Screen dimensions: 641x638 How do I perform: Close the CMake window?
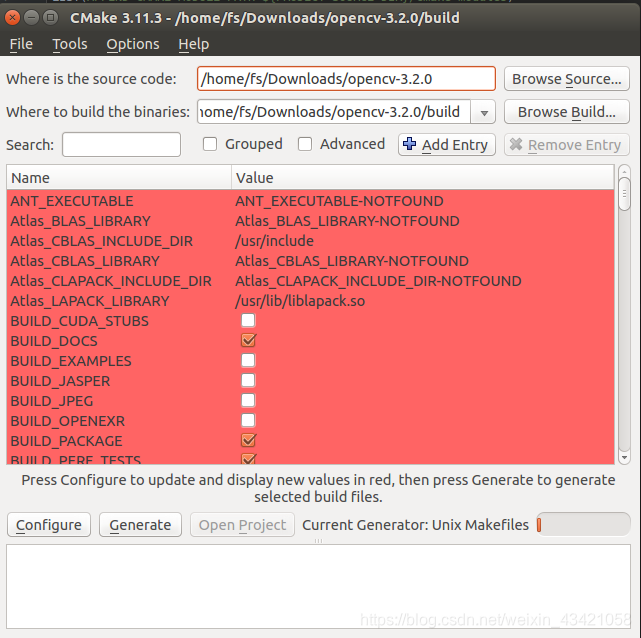click(13, 18)
